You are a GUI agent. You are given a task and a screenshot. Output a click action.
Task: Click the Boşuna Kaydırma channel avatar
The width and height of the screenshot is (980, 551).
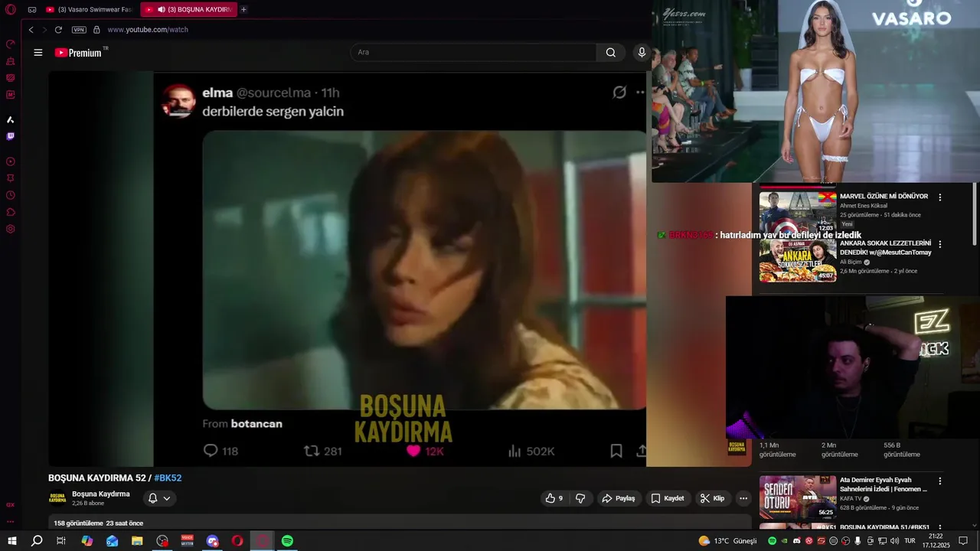coord(57,498)
